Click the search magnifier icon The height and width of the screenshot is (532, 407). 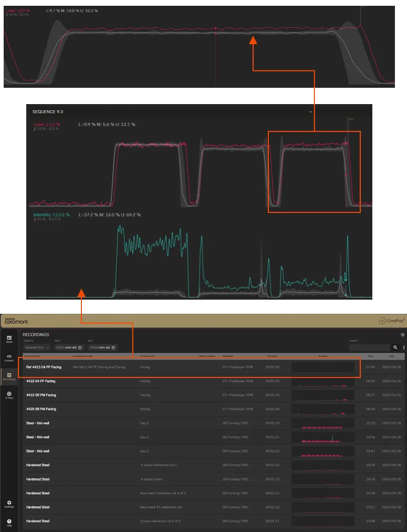(x=395, y=347)
